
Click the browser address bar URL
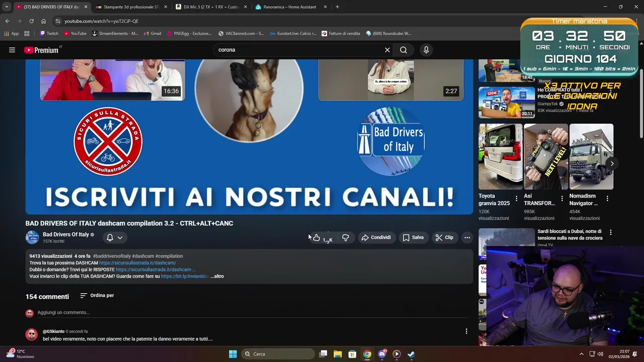coord(101,21)
